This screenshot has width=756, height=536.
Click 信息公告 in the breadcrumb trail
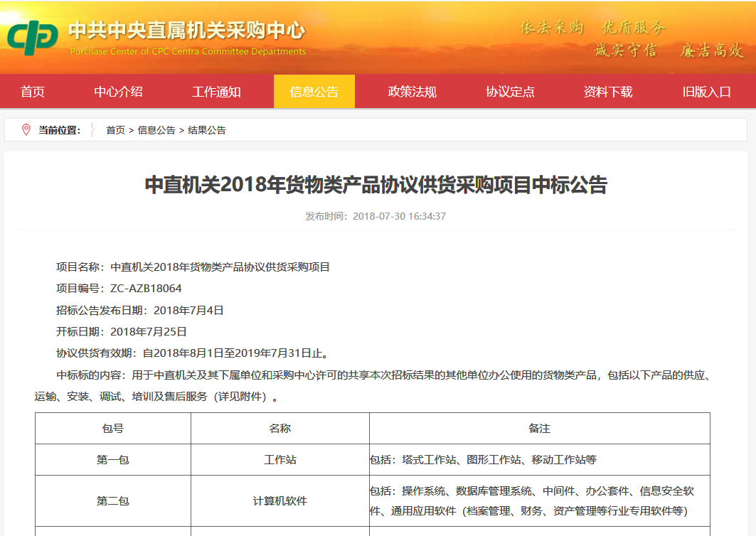(x=156, y=130)
